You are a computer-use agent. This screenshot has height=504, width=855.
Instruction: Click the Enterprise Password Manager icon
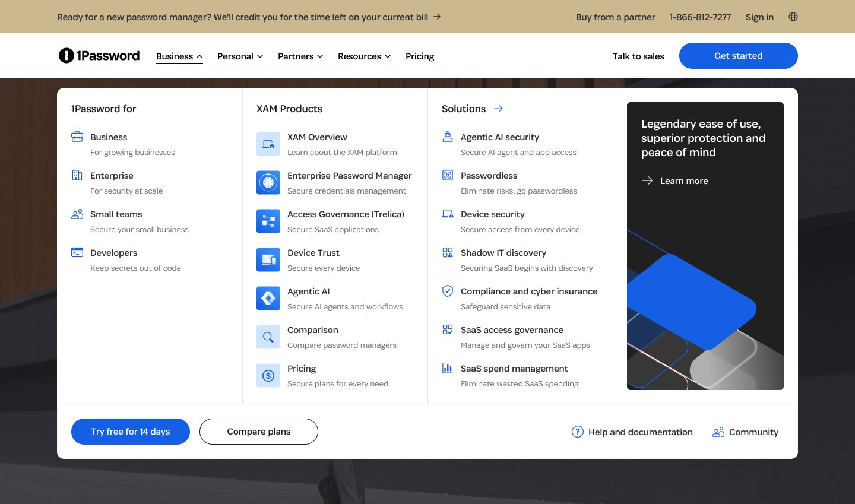[x=268, y=183]
